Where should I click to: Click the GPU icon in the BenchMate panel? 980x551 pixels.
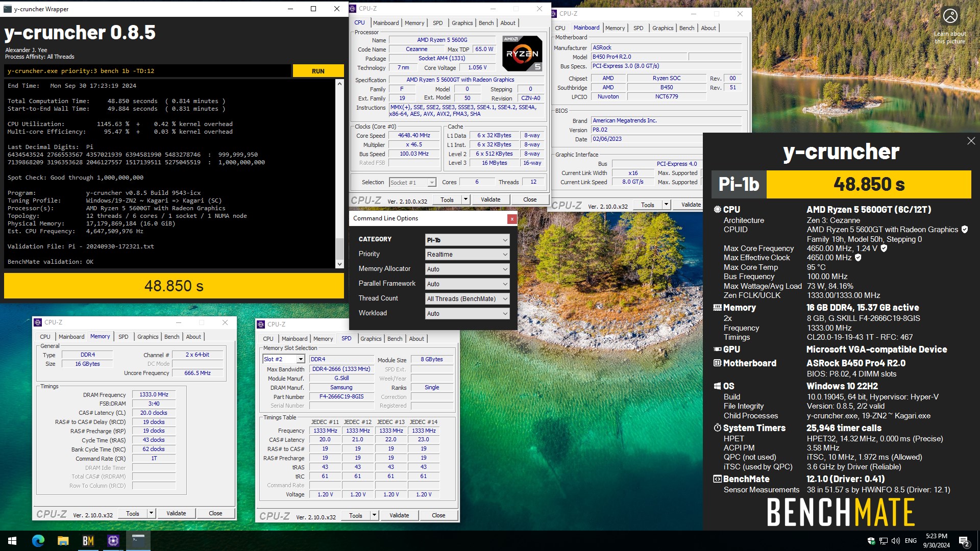coord(717,349)
